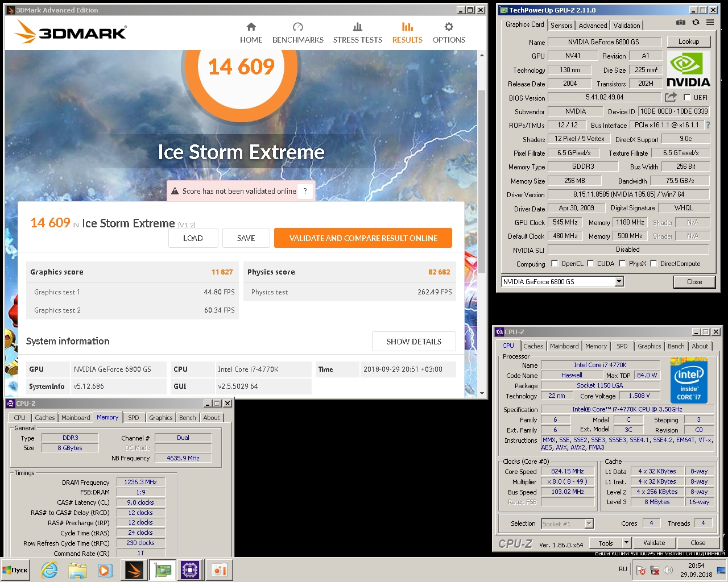Open the GPU-Z hamburger menu
Viewport: 728px width, 582px height.
(710, 23)
